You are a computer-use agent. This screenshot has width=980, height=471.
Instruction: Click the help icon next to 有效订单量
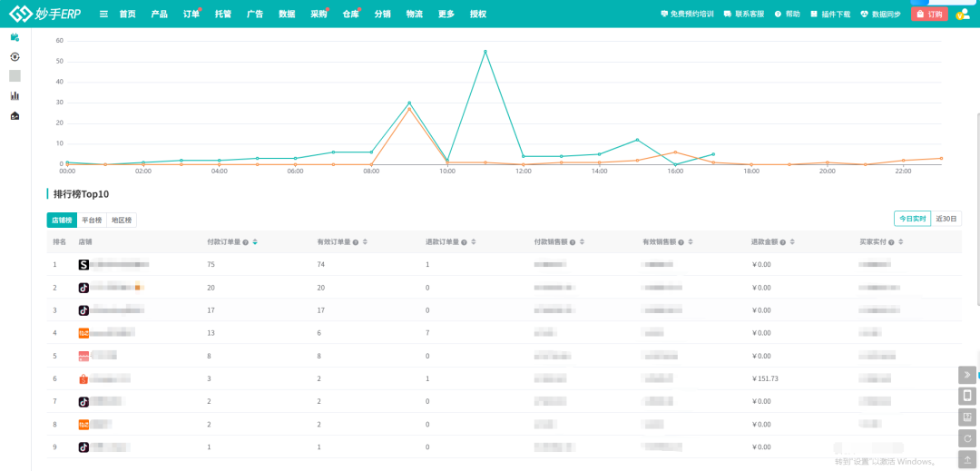(x=355, y=242)
